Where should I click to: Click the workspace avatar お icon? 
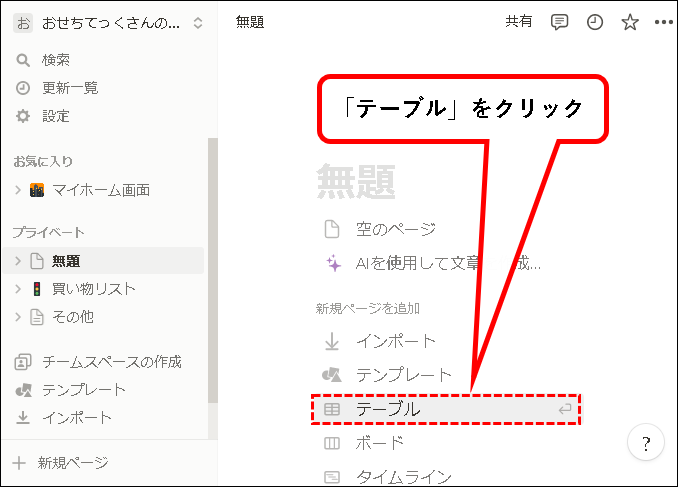click(23, 23)
